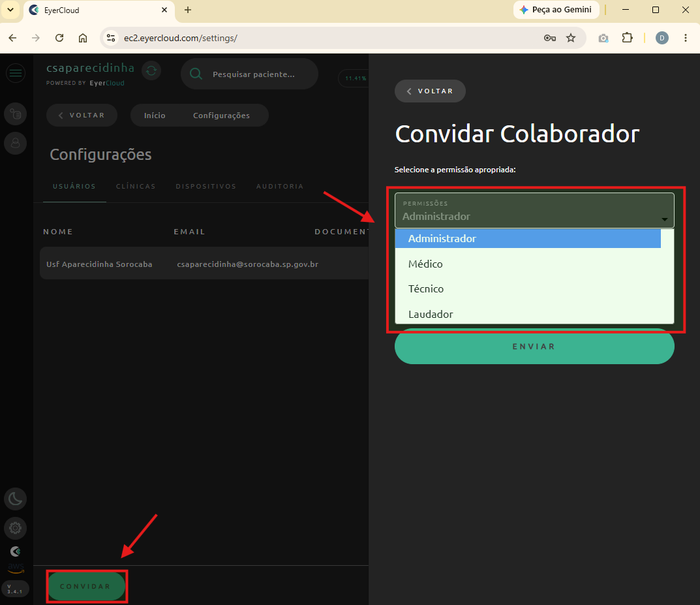This screenshot has width=700, height=605.
Task: Choose Laudador from the permissions list
Action: click(x=528, y=315)
